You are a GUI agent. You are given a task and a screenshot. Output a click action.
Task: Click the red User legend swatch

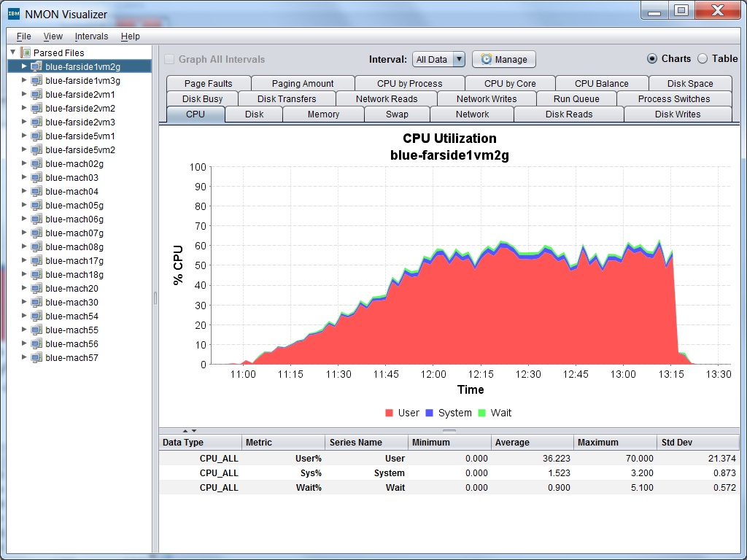click(390, 413)
